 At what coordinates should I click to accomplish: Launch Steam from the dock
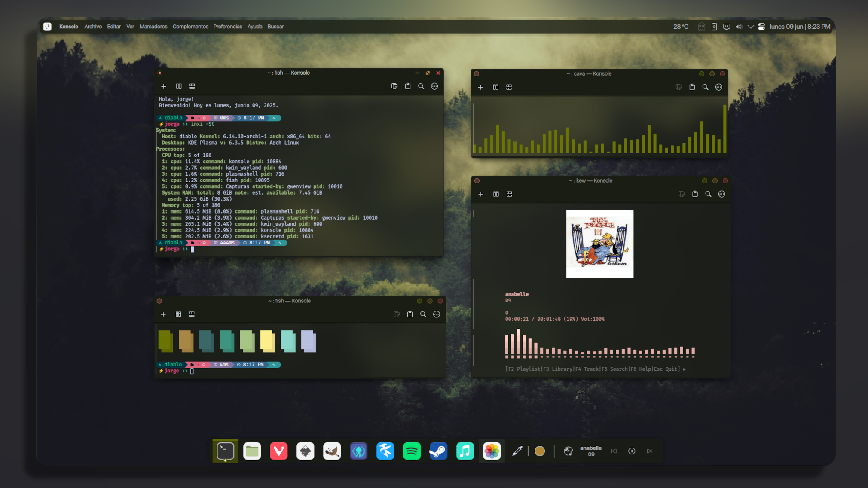(x=439, y=451)
